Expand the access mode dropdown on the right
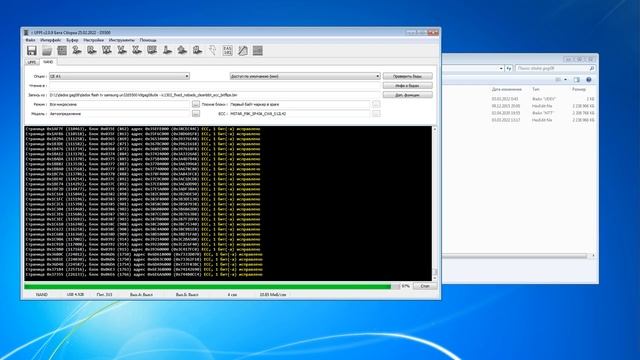The height and width of the screenshot is (360, 640). click(x=305, y=76)
